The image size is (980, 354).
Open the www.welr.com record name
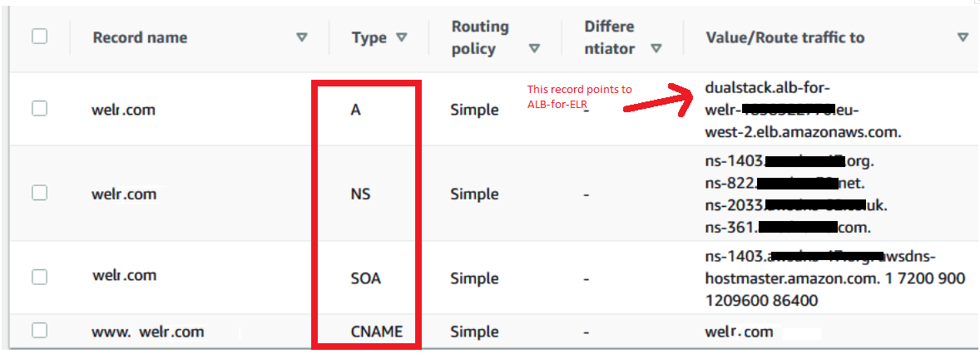pyautogui.click(x=148, y=332)
